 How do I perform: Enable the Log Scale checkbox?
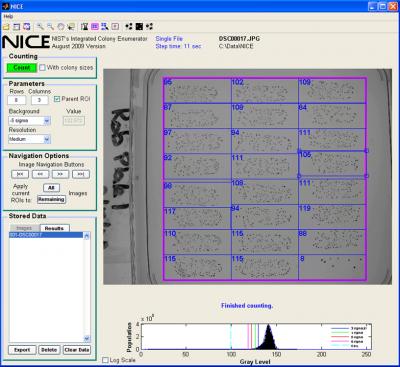[105, 360]
